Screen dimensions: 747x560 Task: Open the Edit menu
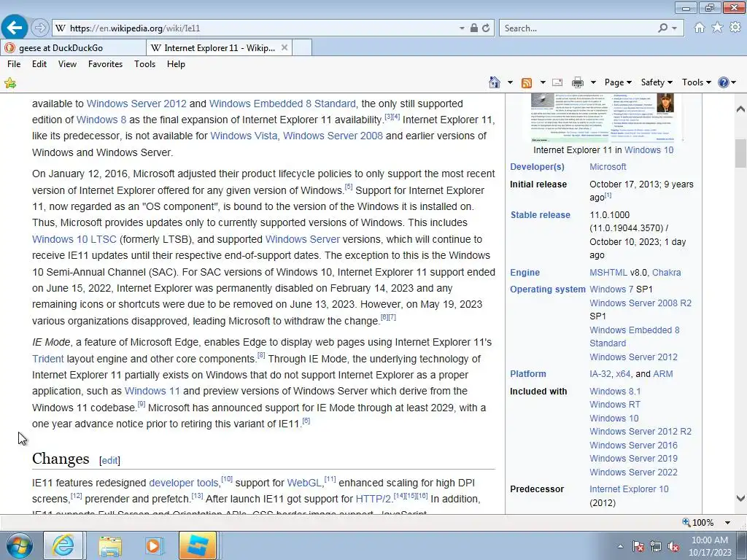[x=39, y=64]
